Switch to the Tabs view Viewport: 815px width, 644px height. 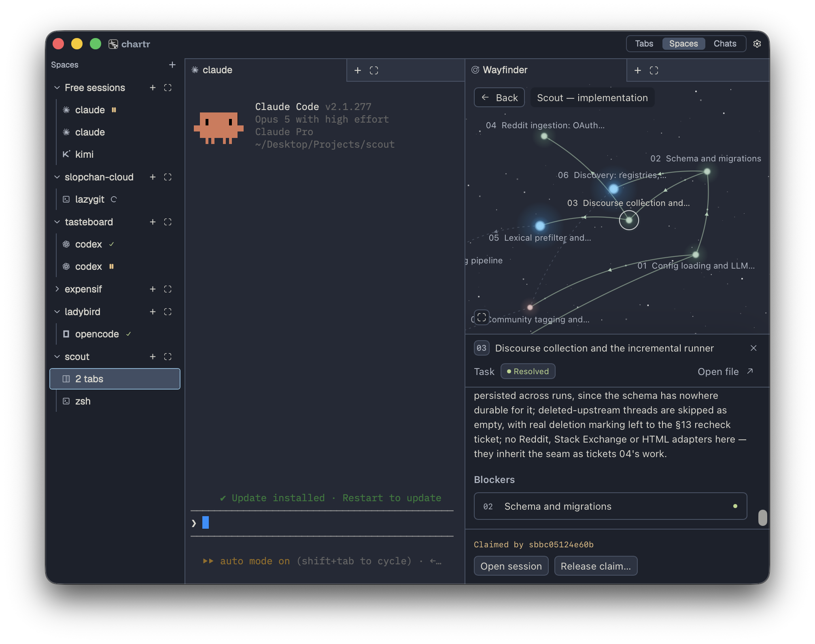tap(644, 44)
